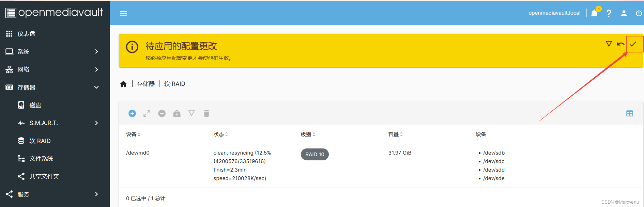Revert pending configuration changes

pos(621,44)
